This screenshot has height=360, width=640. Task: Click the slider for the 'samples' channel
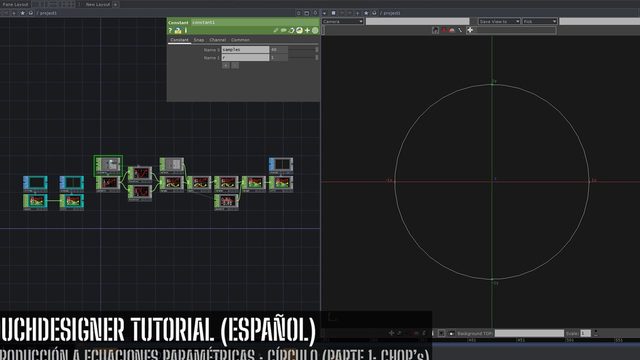coord(303,49)
